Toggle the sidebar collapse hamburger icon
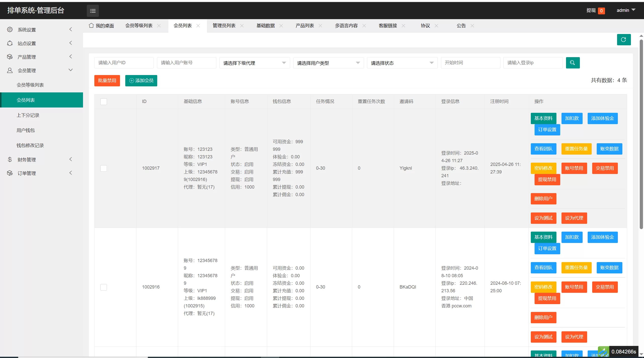 point(93,11)
